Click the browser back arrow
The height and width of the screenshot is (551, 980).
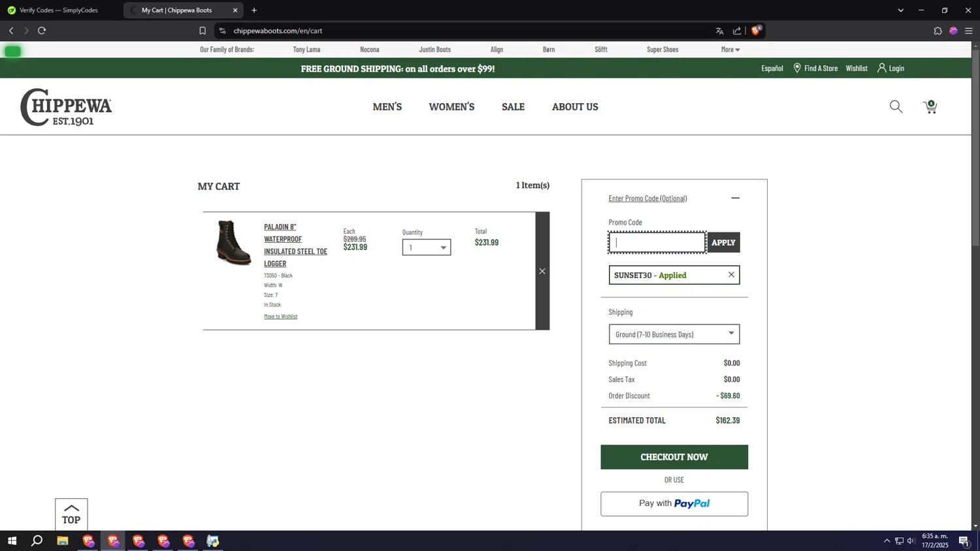(11, 31)
